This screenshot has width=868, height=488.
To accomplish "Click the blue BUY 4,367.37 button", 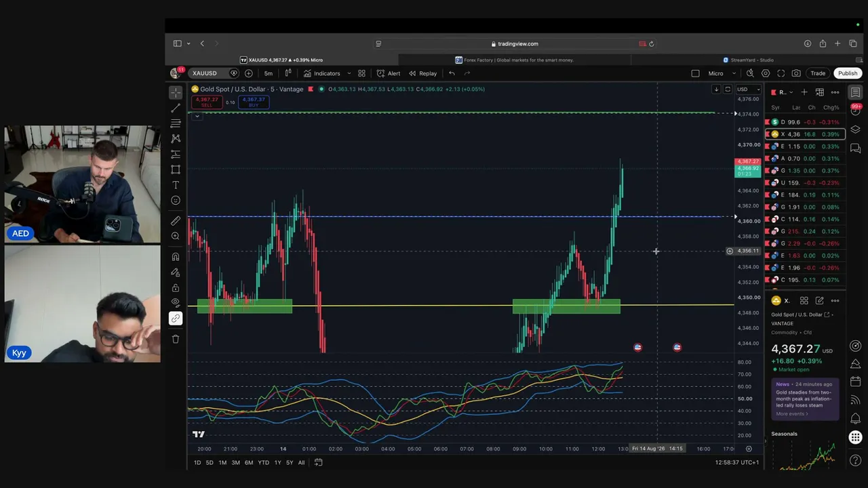I will click(254, 102).
